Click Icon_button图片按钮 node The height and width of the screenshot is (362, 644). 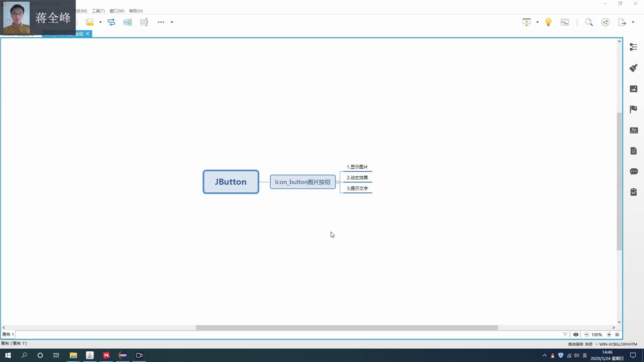tap(303, 182)
